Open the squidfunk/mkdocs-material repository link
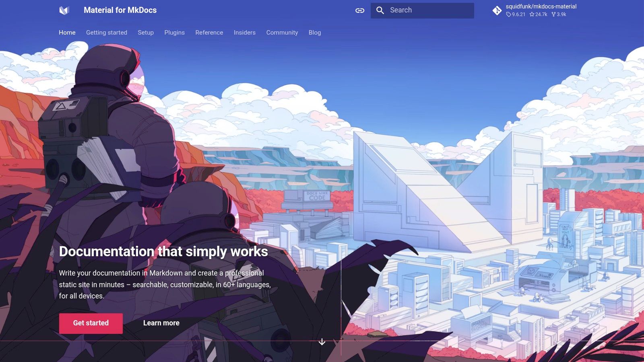The image size is (644, 362). [541, 6]
